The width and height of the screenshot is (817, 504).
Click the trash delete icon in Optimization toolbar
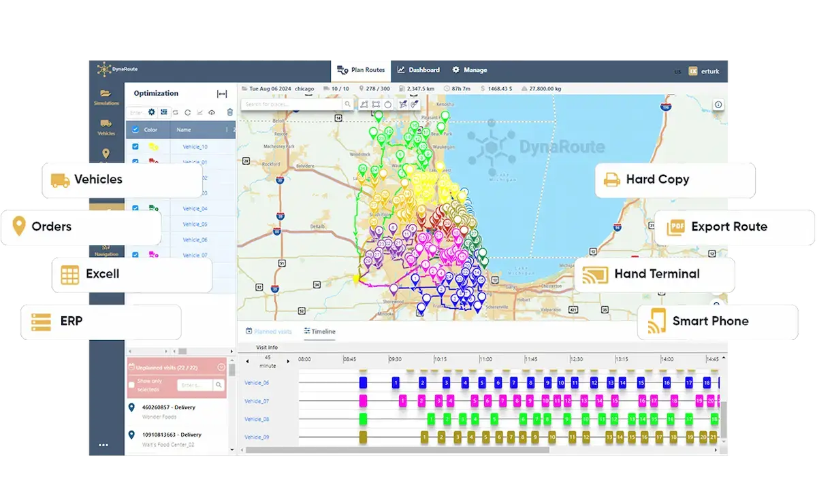click(230, 112)
